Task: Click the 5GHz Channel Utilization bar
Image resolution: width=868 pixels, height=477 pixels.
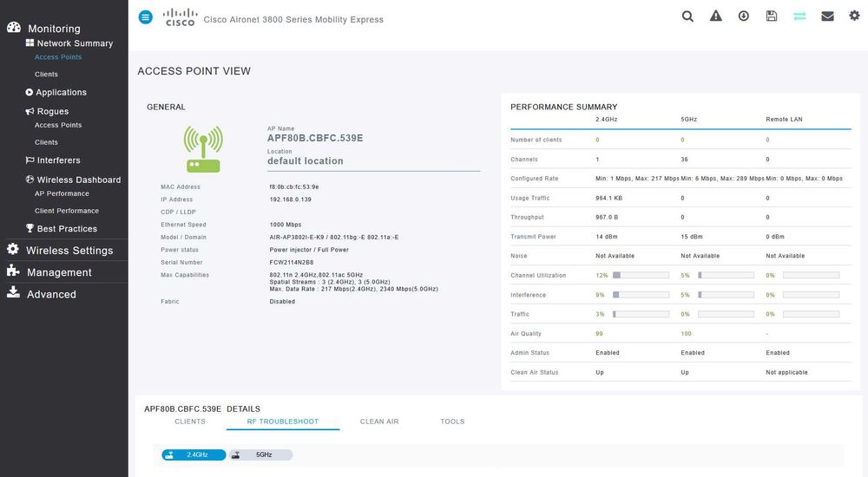Action: click(726, 275)
